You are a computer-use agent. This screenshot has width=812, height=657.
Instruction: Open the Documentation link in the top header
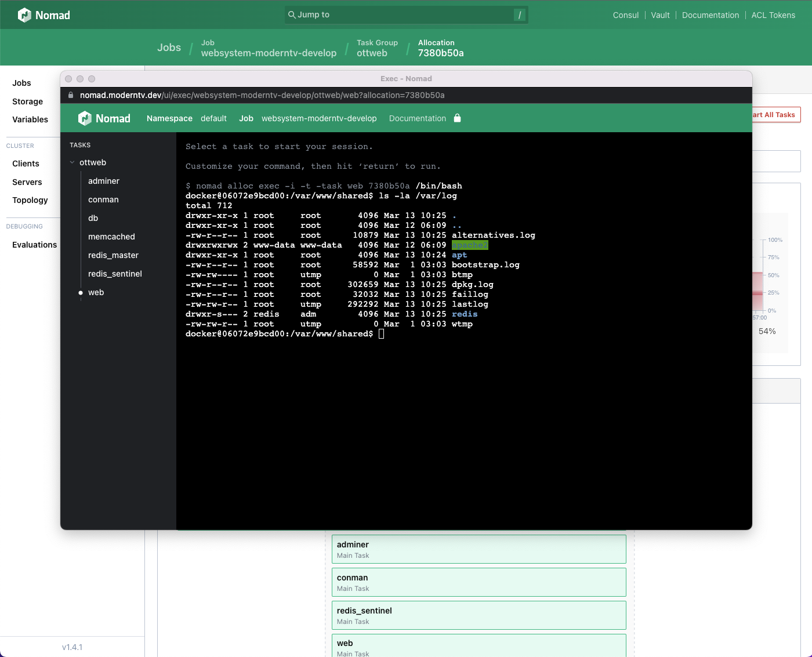point(710,15)
